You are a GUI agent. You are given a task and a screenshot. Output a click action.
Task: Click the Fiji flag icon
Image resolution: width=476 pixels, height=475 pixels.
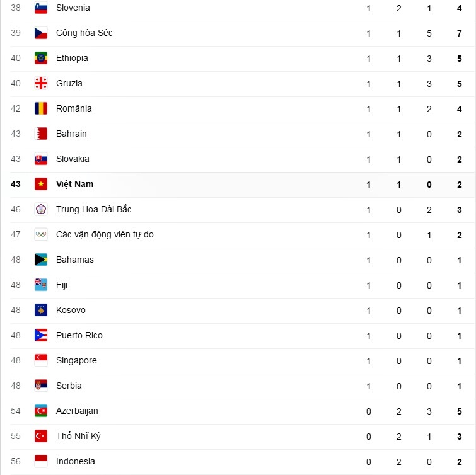click(x=41, y=285)
